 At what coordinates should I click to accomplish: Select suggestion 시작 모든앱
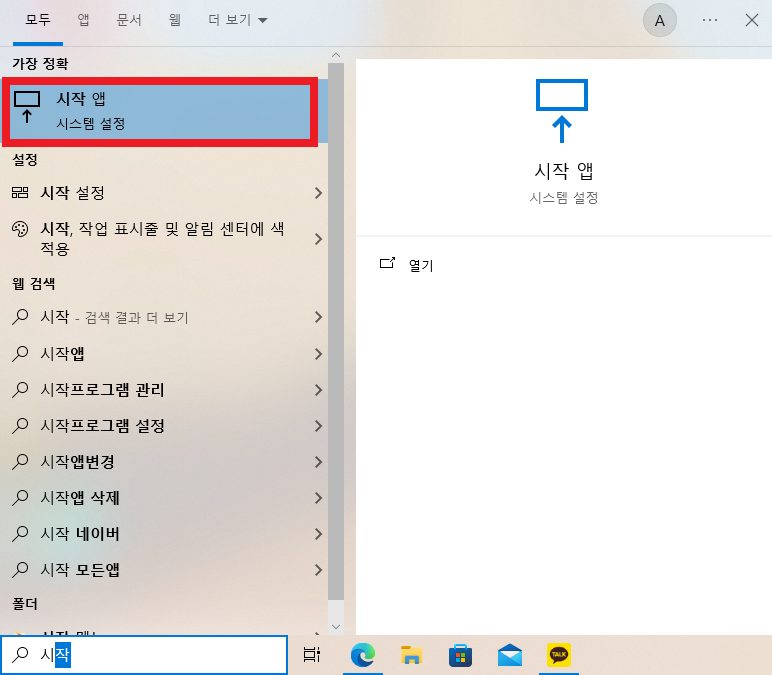[x=164, y=569]
